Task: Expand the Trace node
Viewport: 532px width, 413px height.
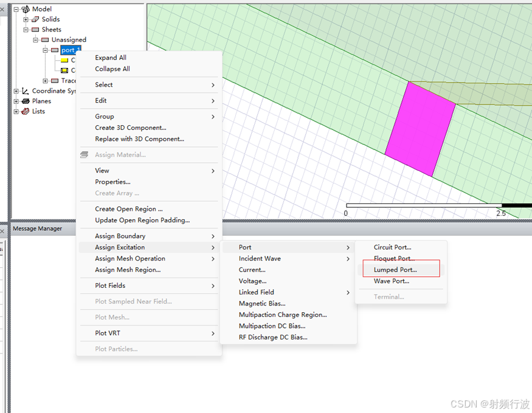Action: [45, 81]
